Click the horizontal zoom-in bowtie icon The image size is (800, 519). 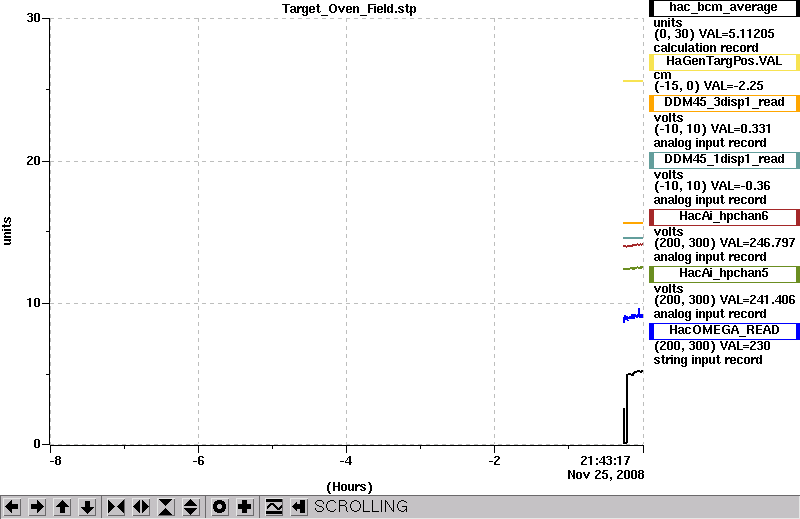click(116, 507)
